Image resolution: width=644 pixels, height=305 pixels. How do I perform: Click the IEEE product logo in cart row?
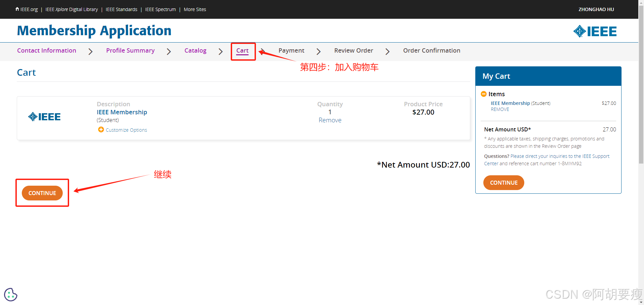(44, 117)
